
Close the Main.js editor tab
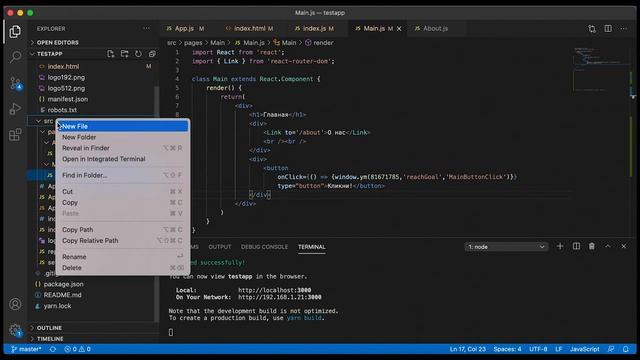point(399,29)
